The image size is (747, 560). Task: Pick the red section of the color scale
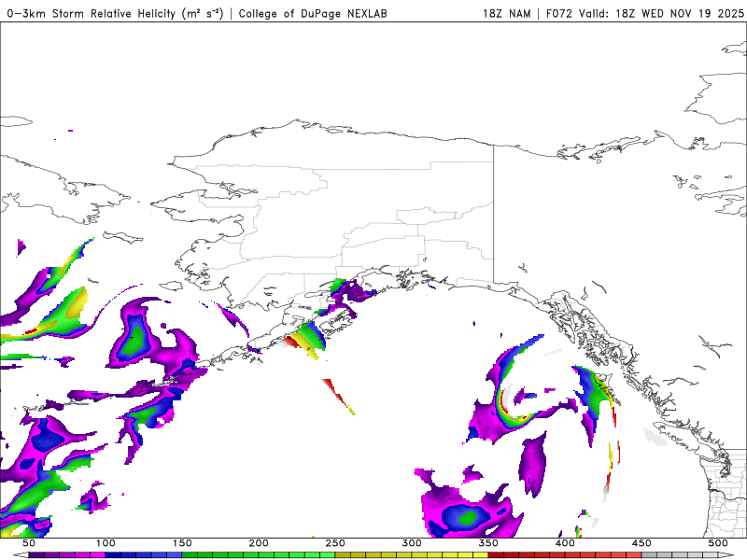click(x=565, y=555)
